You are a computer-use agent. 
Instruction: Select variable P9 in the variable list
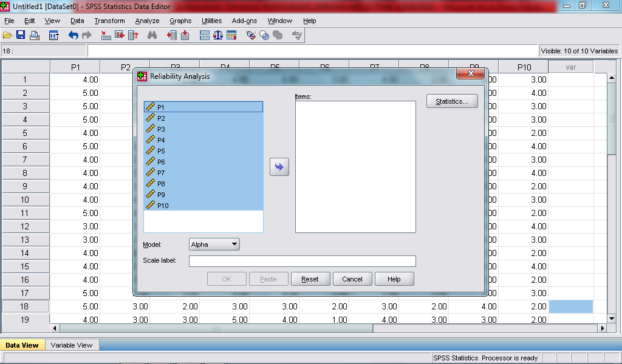(x=203, y=195)
